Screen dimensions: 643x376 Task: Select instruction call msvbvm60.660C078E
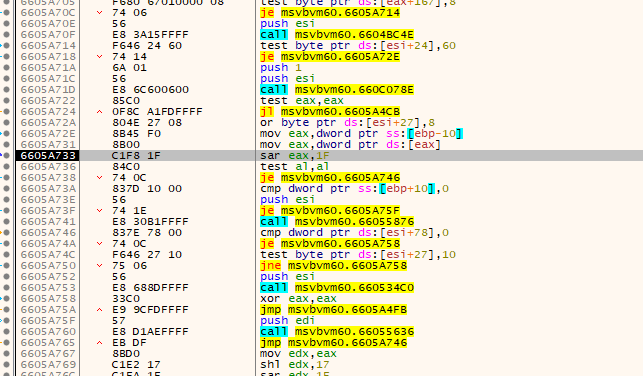coord(337,89)
